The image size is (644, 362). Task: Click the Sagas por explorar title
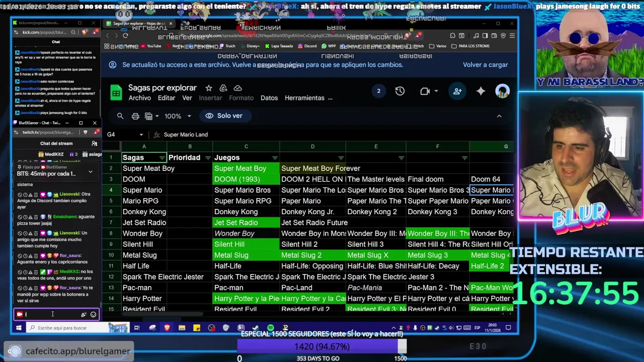(163, 88)
